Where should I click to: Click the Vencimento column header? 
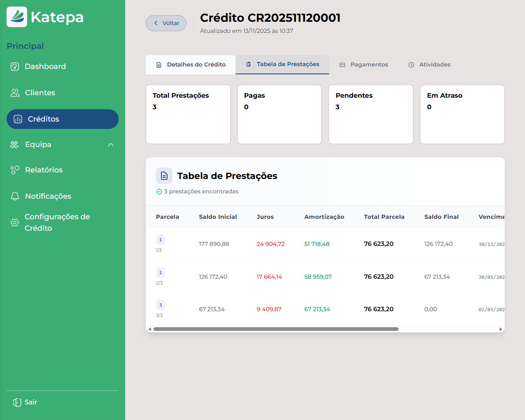pyautogui.click(x=491, y=217)
